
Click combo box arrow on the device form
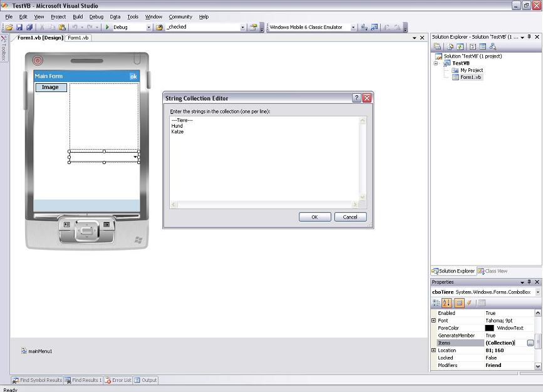(x=135, y=157)
